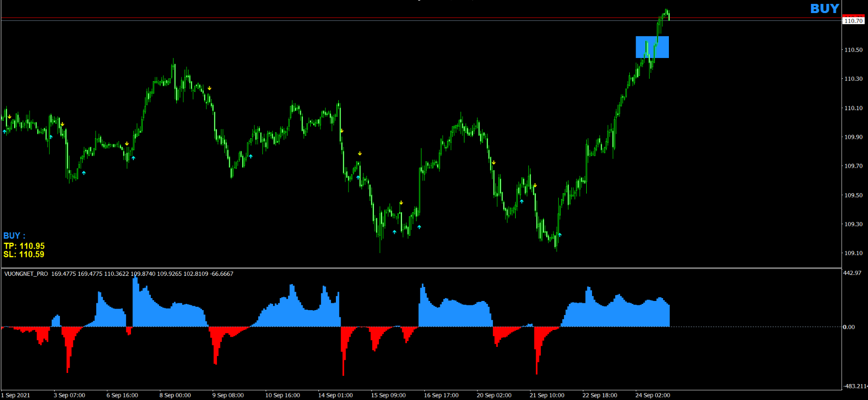
Task: Click the rightmost yellow down arrow
Action: coord(535,186)
